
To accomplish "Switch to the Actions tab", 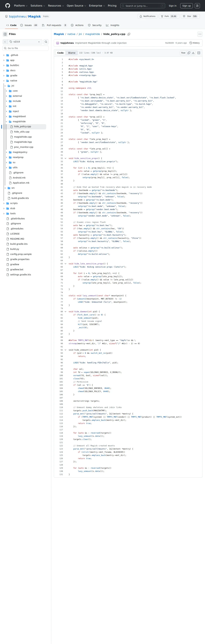I will 77,25.
